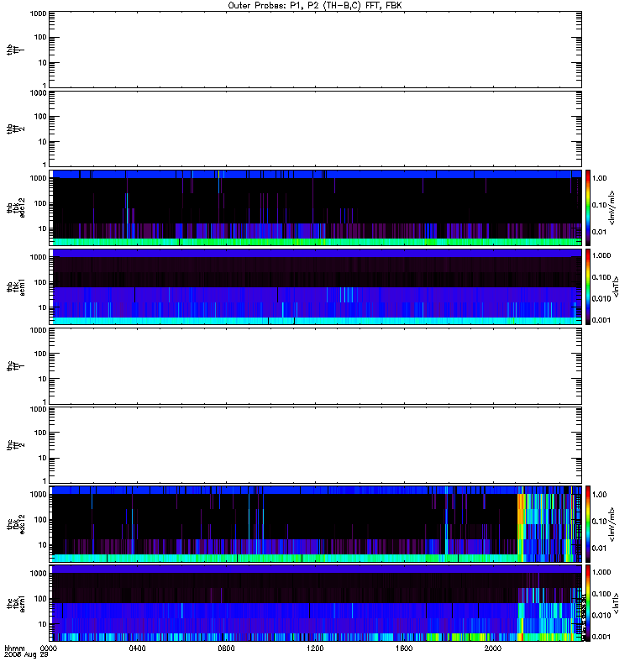Click the '0800' time axis label

pos(226,648)
